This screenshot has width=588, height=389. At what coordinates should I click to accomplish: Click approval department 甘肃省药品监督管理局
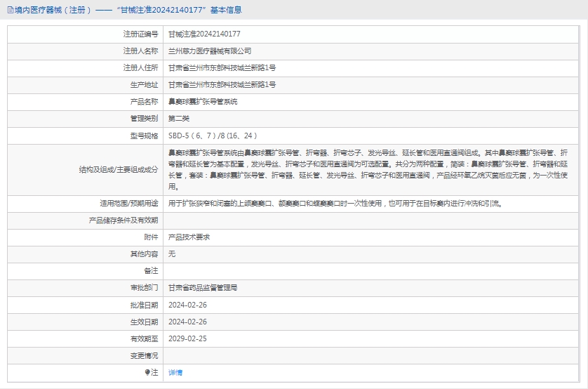[203, 288]
